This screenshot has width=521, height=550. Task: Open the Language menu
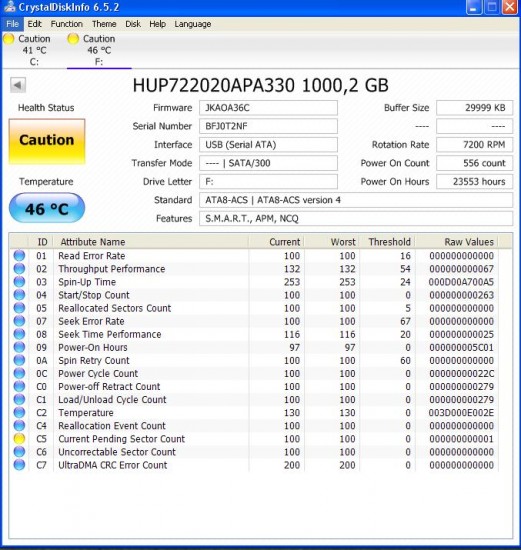193,24
